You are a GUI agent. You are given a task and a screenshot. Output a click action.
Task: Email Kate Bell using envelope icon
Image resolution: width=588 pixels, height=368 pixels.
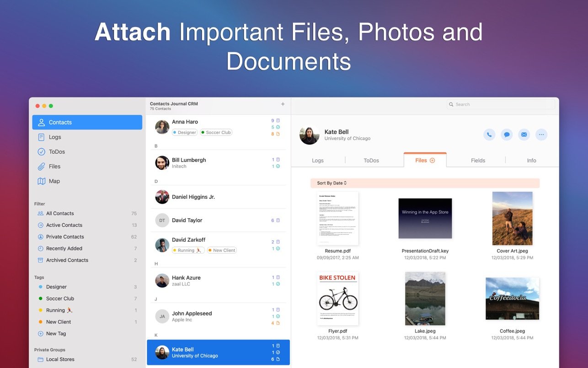pos(524,135)
